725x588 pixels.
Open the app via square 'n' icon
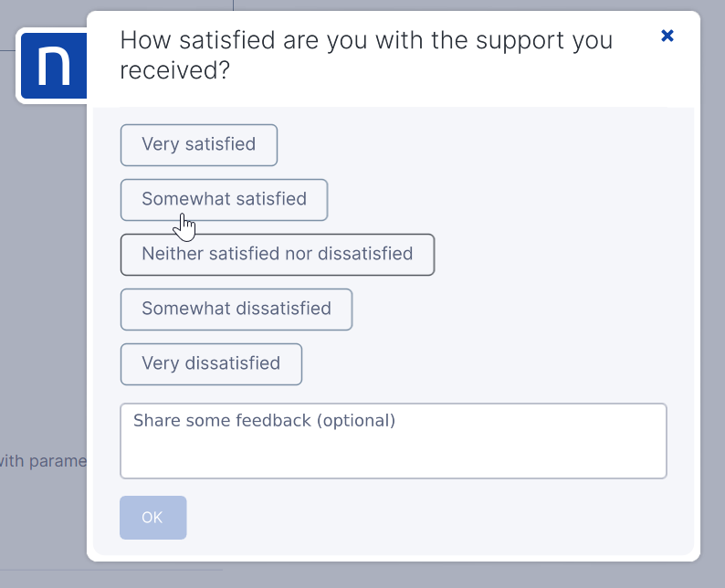(54, 66)
